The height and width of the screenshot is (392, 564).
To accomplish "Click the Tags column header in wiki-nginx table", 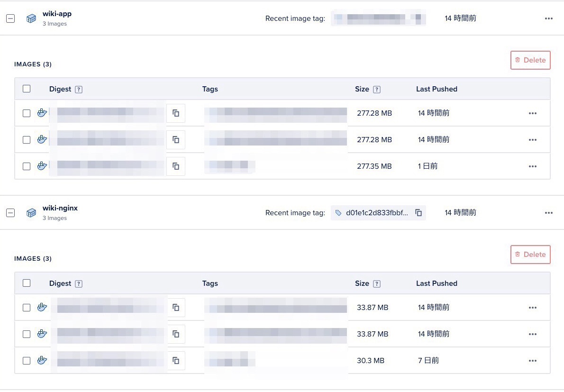I will coord(210,283).
